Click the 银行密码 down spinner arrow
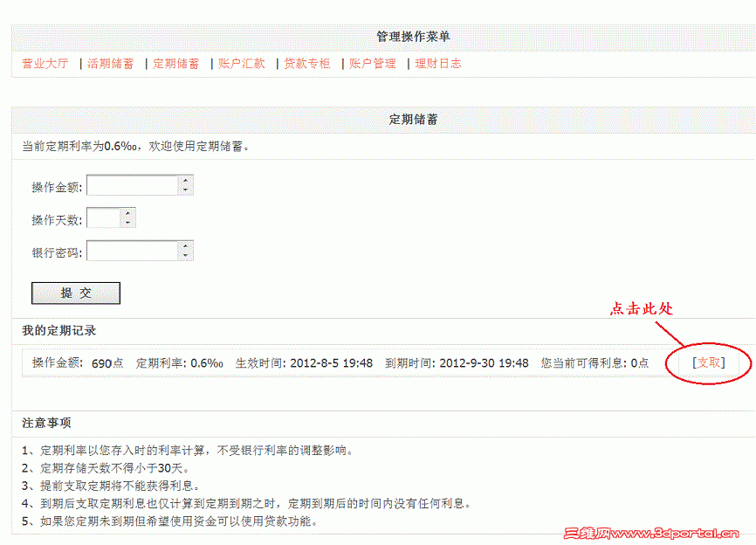Screen dimensions: 756x545 pyautogui.click(x=187, y=255)
